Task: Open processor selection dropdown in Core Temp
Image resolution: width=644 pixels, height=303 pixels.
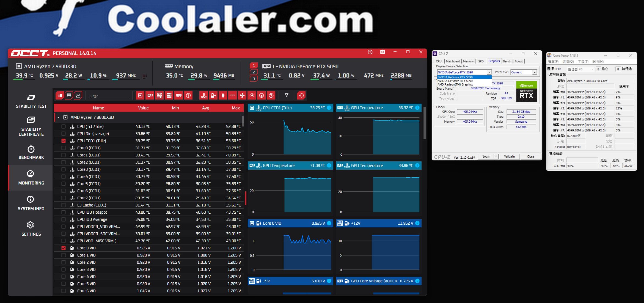Action: 581,69
